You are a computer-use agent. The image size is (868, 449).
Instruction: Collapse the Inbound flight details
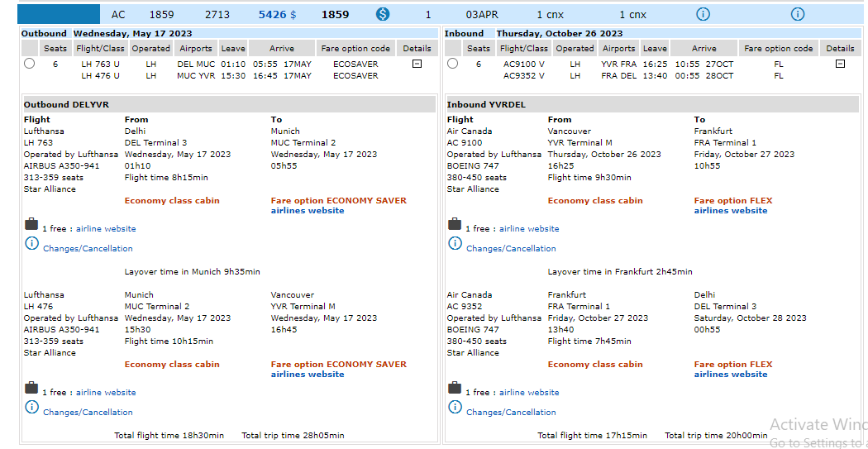[840, 64]
